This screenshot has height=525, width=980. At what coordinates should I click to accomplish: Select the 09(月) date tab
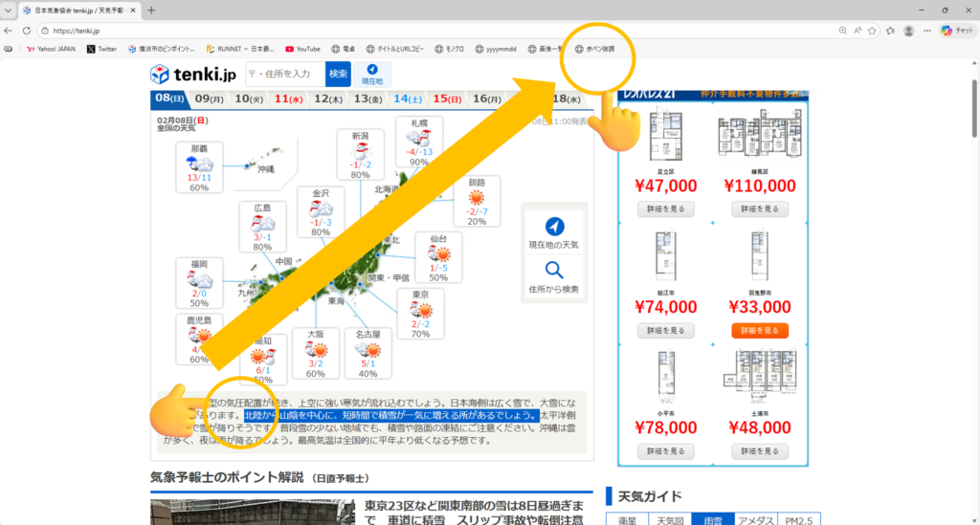209,98
